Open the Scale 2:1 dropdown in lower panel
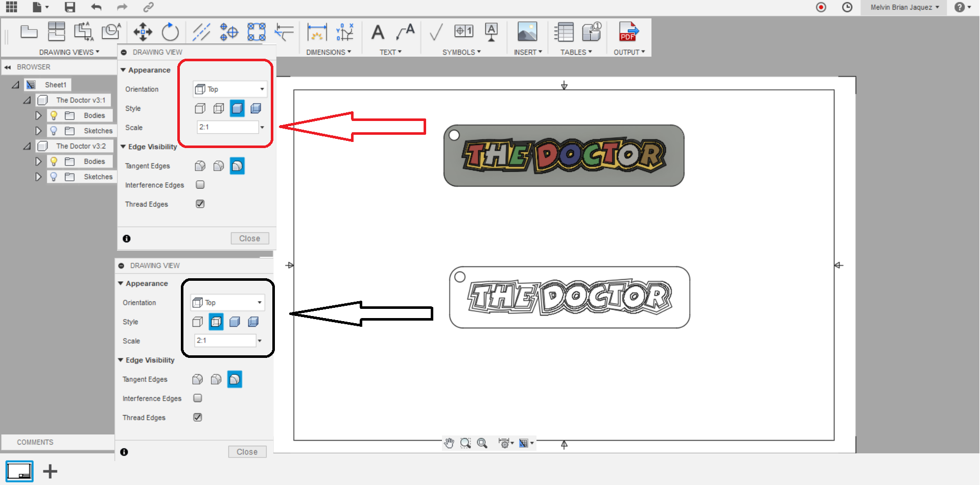Screen dimensions: 980x485 [x=260, y=341]
